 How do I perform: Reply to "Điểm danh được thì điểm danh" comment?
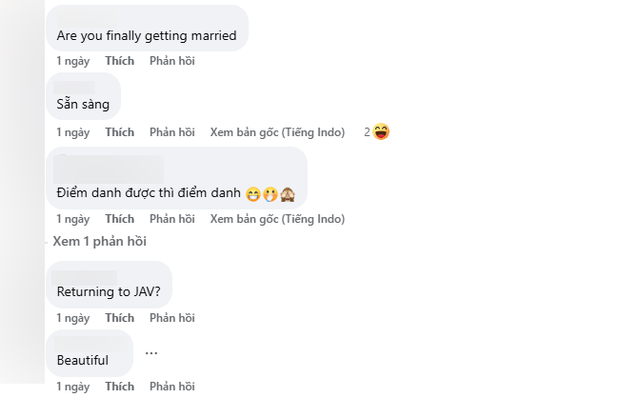tap(172, 219)
